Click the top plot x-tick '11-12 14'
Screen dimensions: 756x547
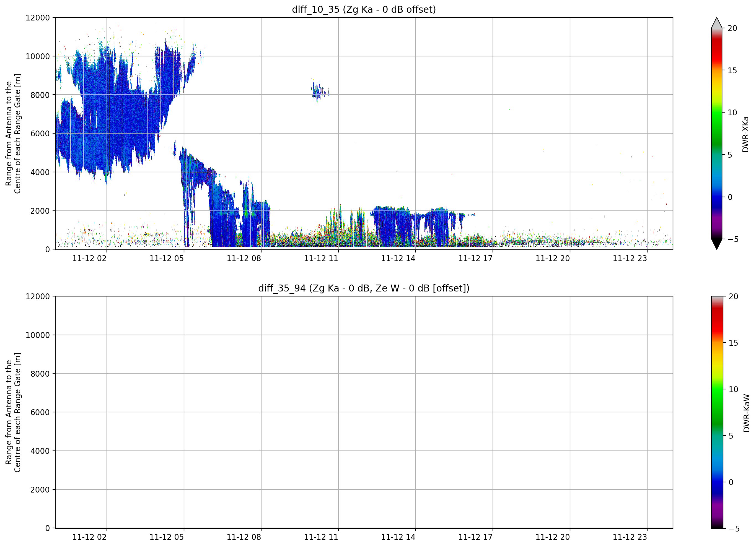[398, 259]
